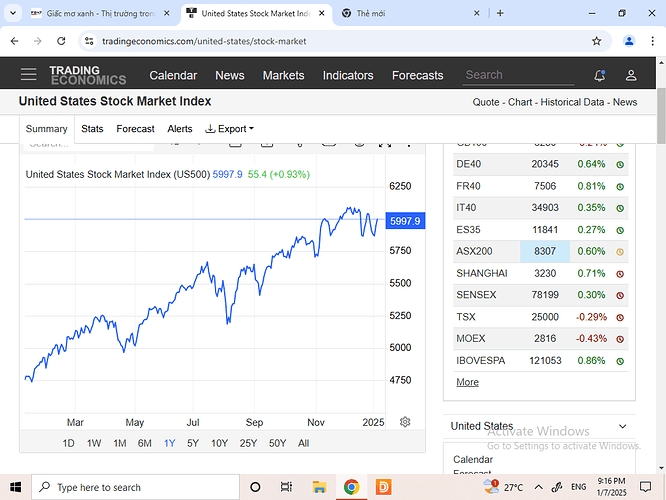This screenshot has height=500, width=666.
Task: Click the chart settings gear icon
Action: [405, 422]
